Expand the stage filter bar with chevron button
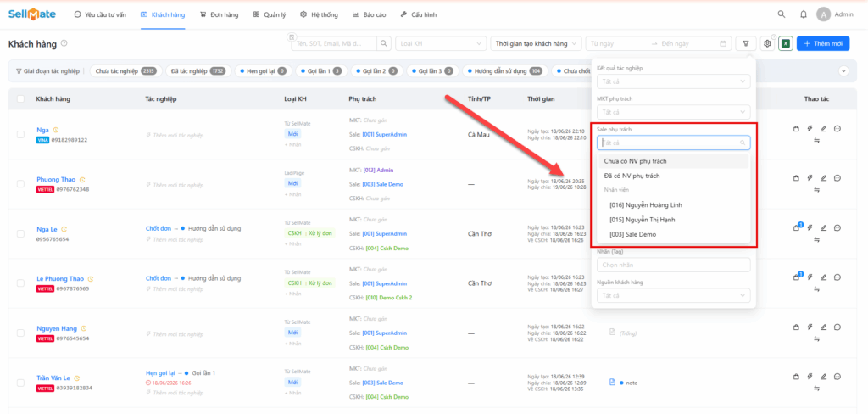Image resolution: width=868 pixels, height=414 pixels. click(843, 71)
